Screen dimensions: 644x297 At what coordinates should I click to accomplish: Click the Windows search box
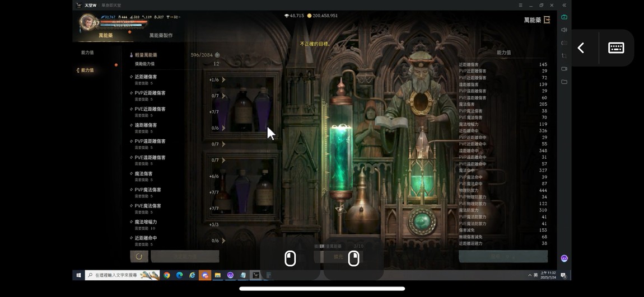click(123, 275)
